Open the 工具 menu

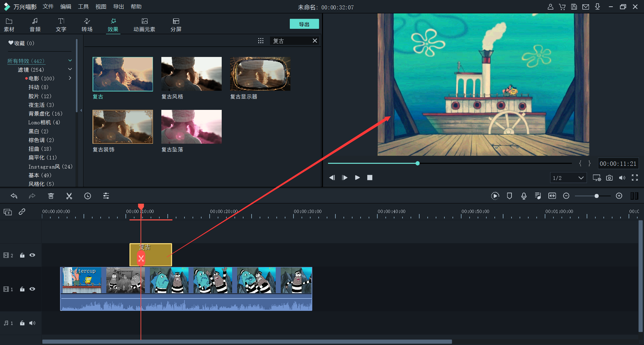click(x=83, y=7)
